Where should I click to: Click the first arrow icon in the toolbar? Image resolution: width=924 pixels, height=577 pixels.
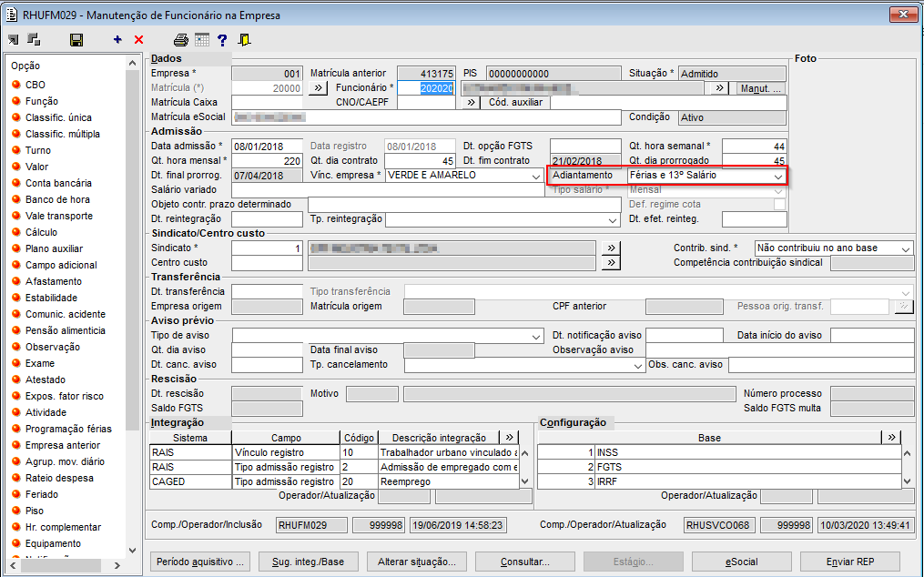[x=13, y=39]
